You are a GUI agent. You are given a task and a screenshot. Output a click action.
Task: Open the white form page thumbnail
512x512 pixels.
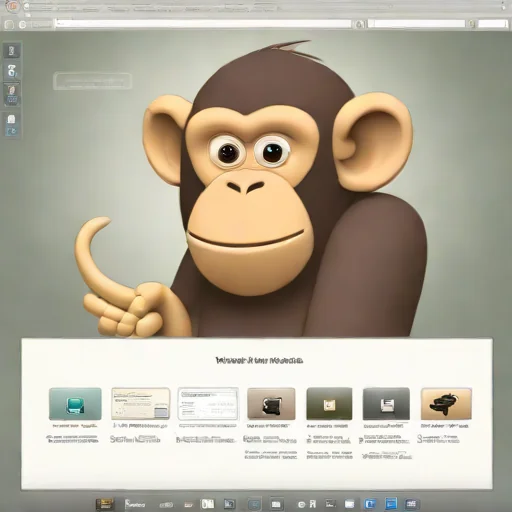(208, 404)
